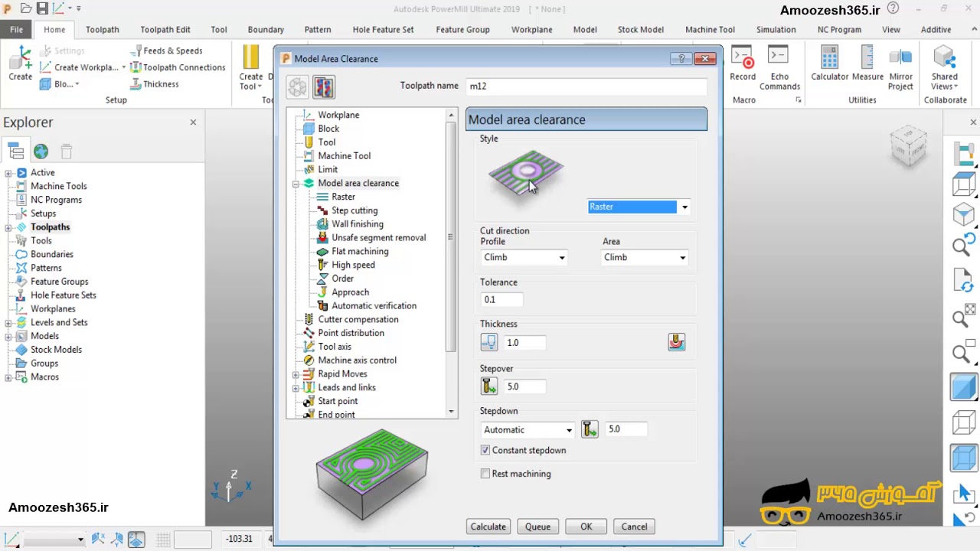The height and width of the screenshot is (551, 980).
Task: Click the shaded view icon in right toolbar
Action: tap(964, 386)
